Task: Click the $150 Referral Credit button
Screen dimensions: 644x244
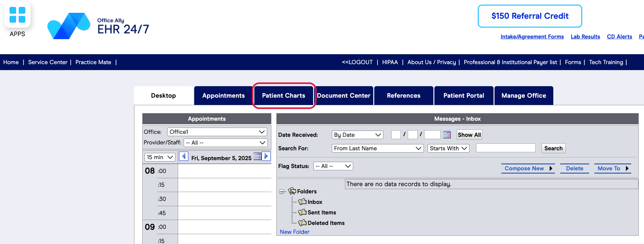Action: pyautogui.click(x=530, y=16)
